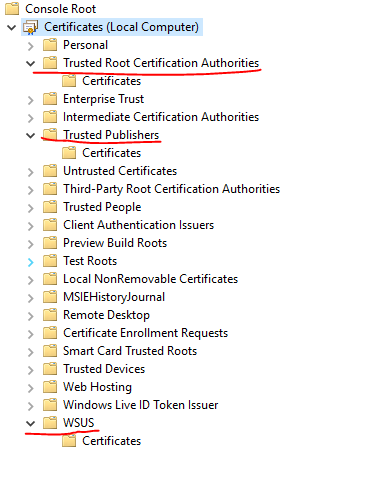Image resolution: width=391 pixels, height=480 pixels.
Task: Click the Certificates (Local Computer) snap-in icon
Action: click(30, 27)
